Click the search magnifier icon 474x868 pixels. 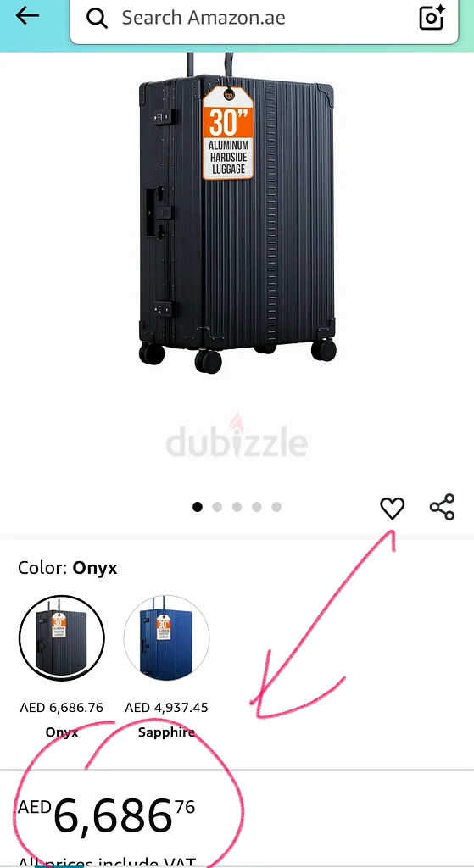(97, 19)
